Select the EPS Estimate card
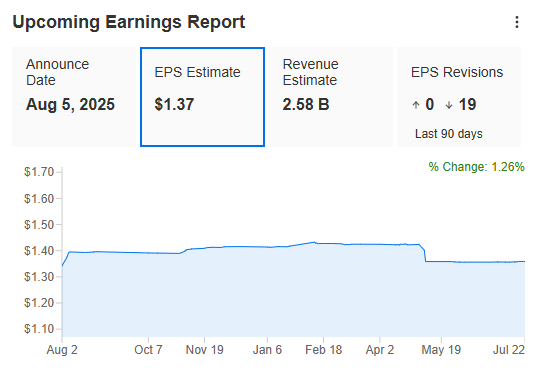Viewport: 534px width, 376px height. (x=202, y=97)
